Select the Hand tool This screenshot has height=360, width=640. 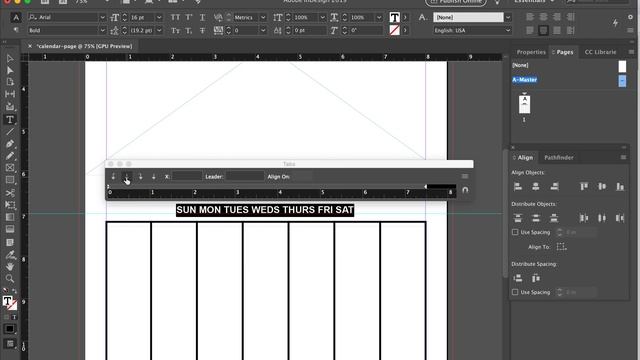[x=10, y=267]
